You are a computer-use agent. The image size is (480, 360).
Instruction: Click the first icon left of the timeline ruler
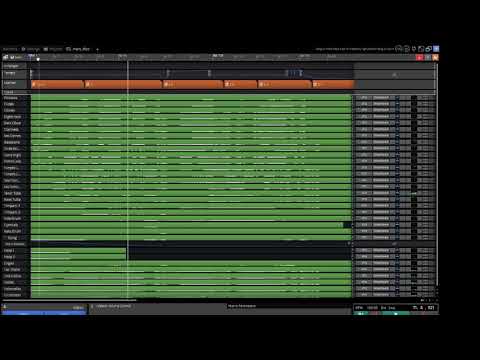(6, 57)
